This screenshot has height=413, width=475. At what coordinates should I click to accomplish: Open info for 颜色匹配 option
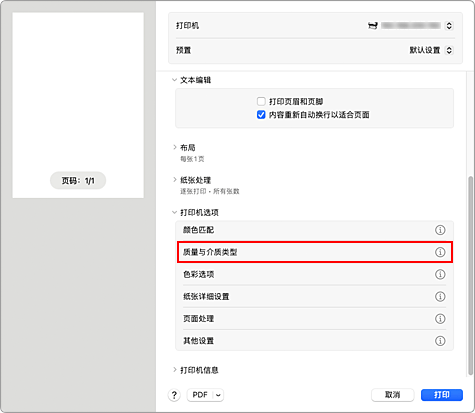click(440, 230)
